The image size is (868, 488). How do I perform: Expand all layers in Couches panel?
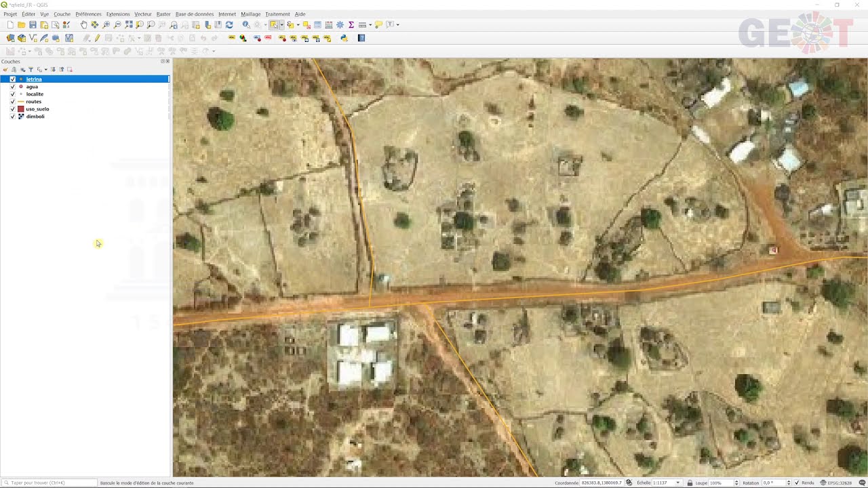(x=53, y=70)
